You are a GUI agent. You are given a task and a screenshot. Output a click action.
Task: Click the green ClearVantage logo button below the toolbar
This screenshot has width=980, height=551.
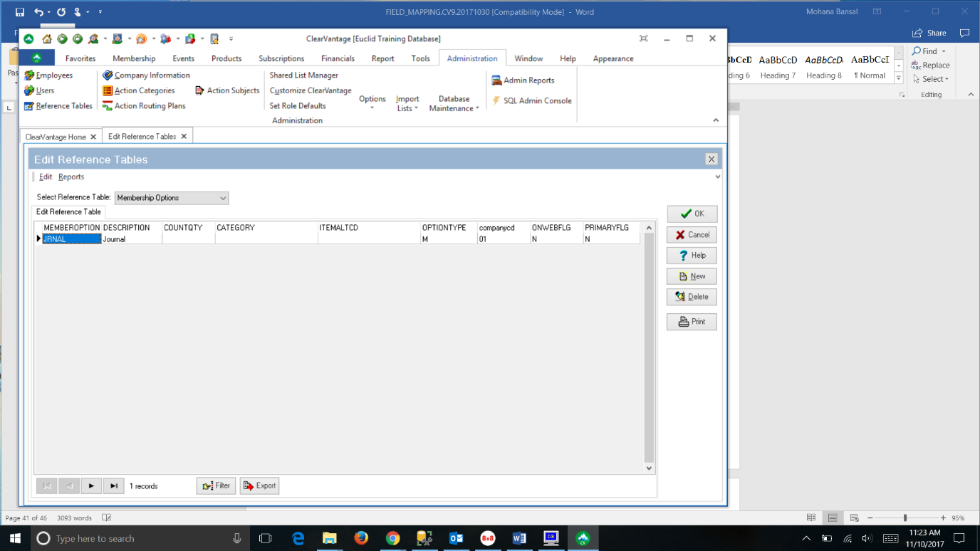pyautogui.click(x=37, y=58)
